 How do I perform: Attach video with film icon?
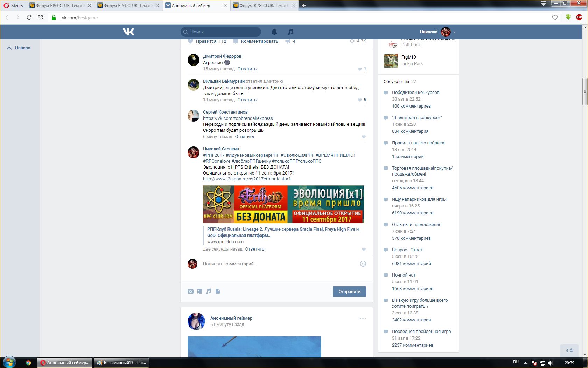tap(199, 291)
